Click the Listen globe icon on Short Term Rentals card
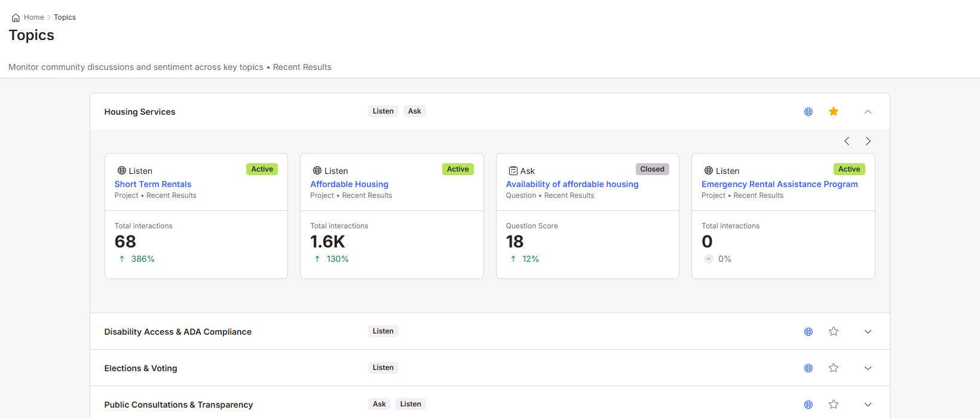980x419 pixels. [x=122, y=171]
